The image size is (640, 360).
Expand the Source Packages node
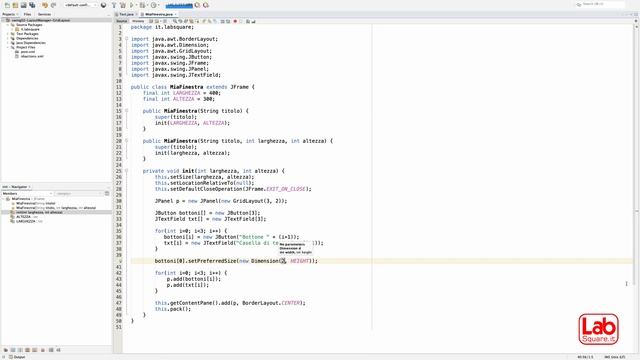[x=8, y=25]
